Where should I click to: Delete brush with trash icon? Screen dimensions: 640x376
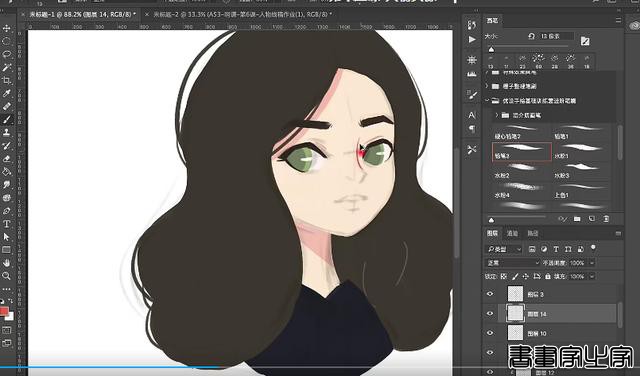(607, 219)
